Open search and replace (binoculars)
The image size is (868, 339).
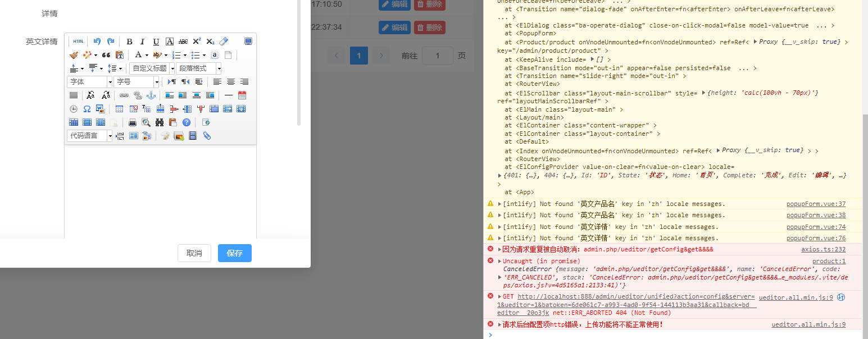point(160,122)
